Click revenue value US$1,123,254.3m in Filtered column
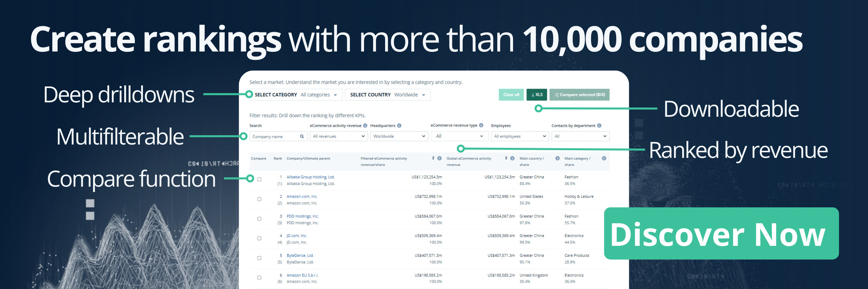The width and height of the screenshot is (868, 289). coord(427,177)
